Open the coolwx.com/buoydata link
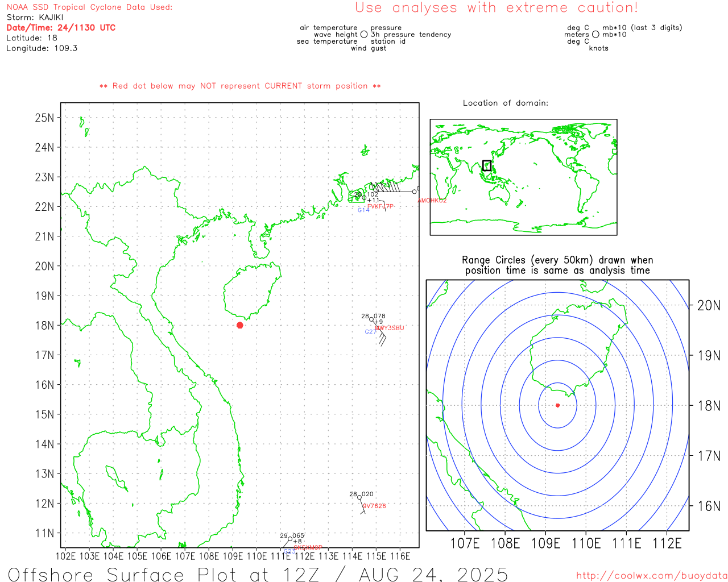This screenshot has height=582, width=728. tap(652, 575)
